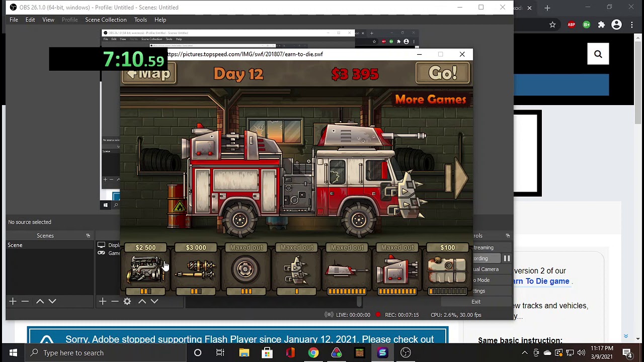This screenshot has height=362, width=644.
Task: Open the Tools menu in OBS
Action: (140, 20)
